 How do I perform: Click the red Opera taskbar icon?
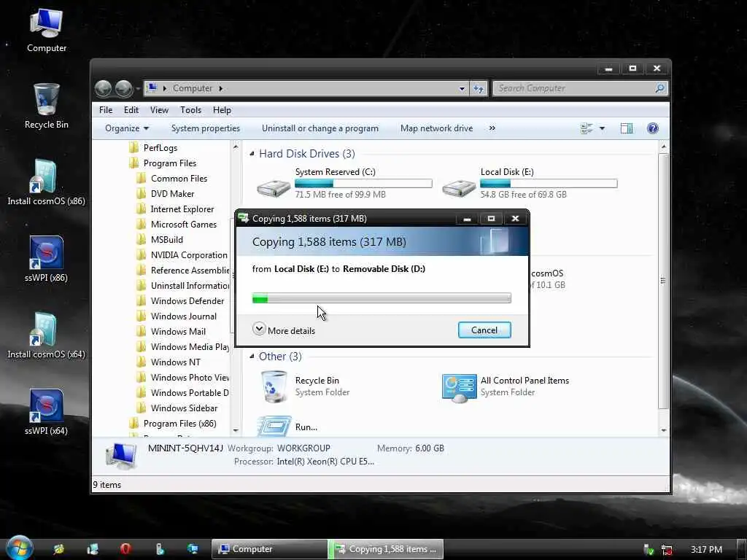coord(125,549)
